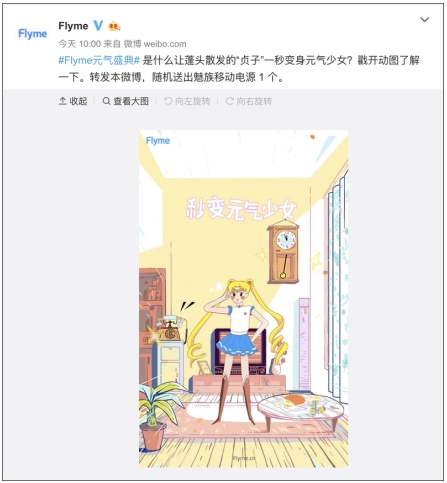Click the anime girl illustration image

[244, 299]
